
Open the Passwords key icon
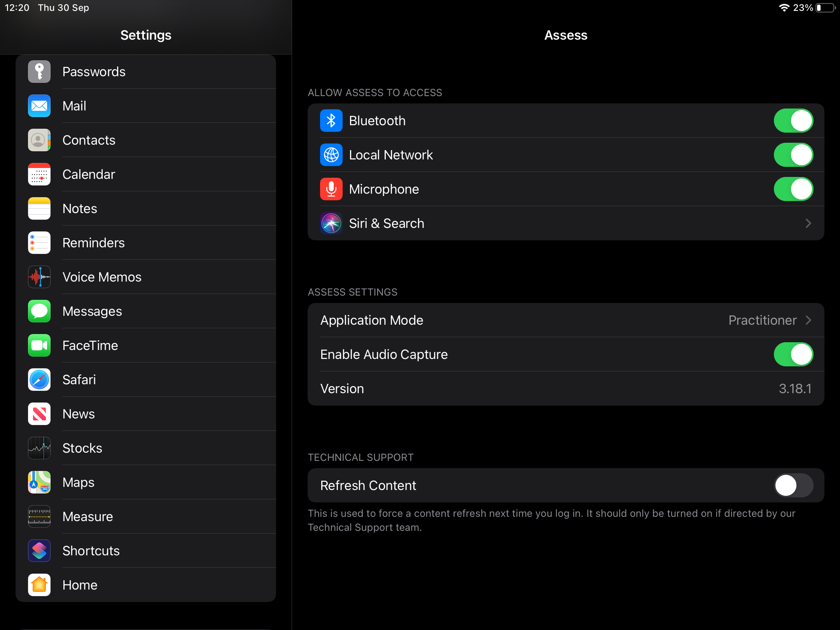pos(39,72)
